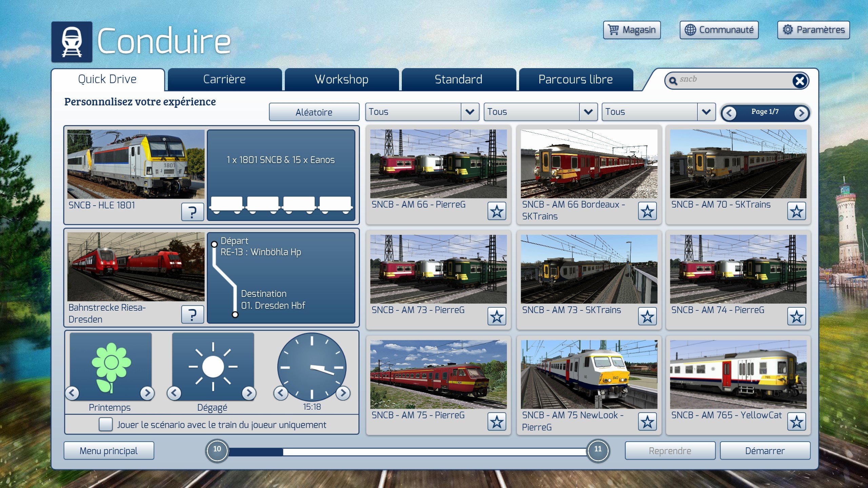
Task: Switch to the Quick Drive tab
Action: pyautogui.click(x=107, y=79)
